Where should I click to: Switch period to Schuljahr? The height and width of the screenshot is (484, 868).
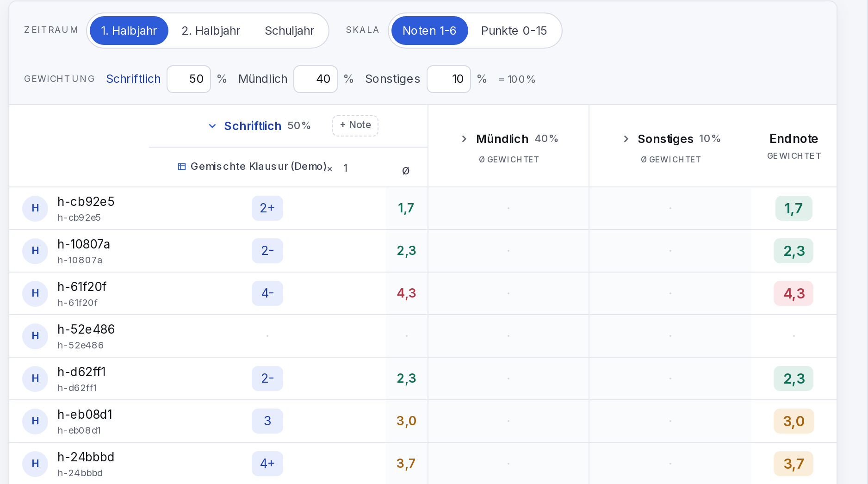click(x=290, y=31)
